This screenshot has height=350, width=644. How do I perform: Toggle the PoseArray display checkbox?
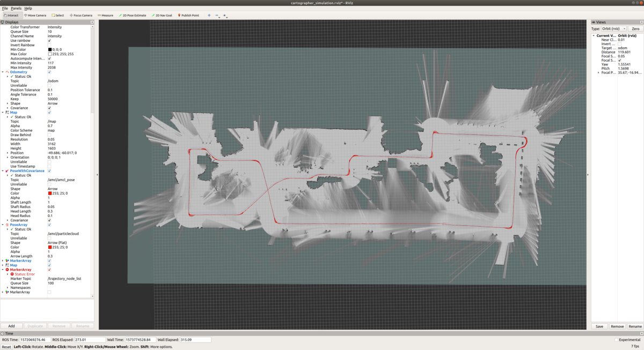tap(49, 225)
